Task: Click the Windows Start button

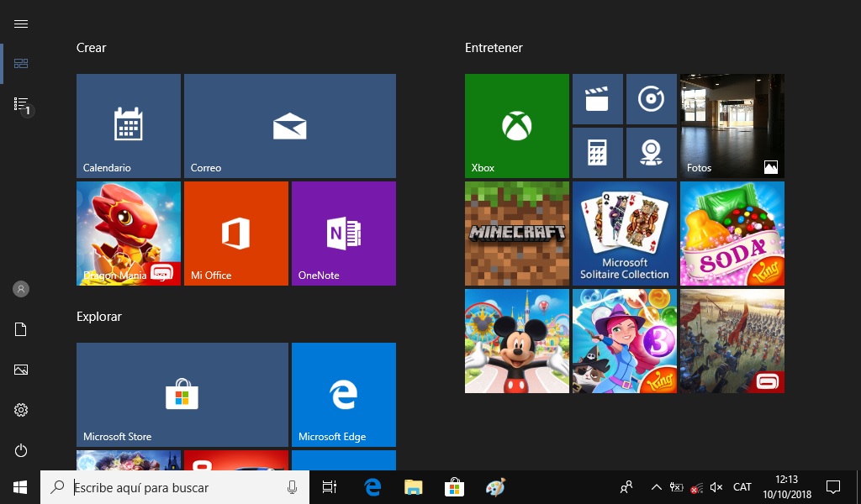Action: 20,487
